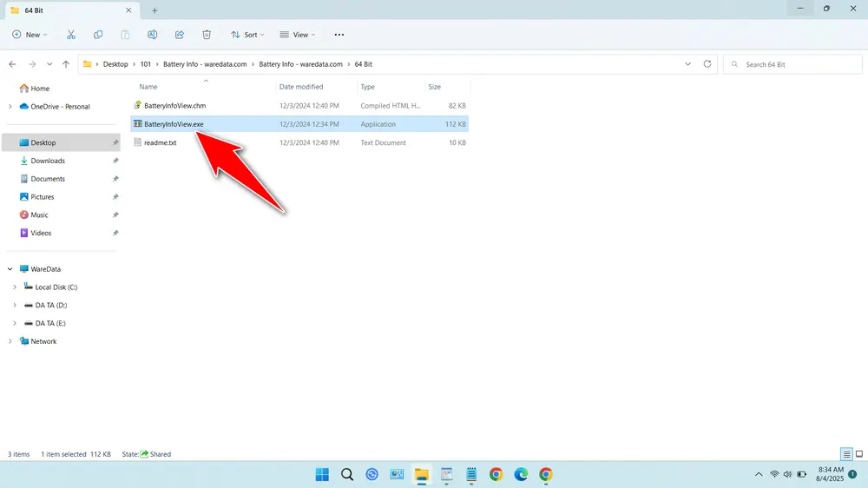Viewport: 868px width, 488px height.
Task: Go forward with the right arrow
Action: click(x=32, y=64)
